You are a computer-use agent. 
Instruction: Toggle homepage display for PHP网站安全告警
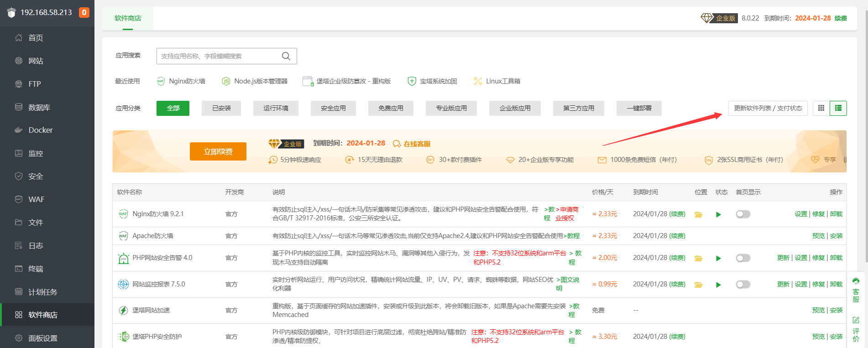point(743,258)
